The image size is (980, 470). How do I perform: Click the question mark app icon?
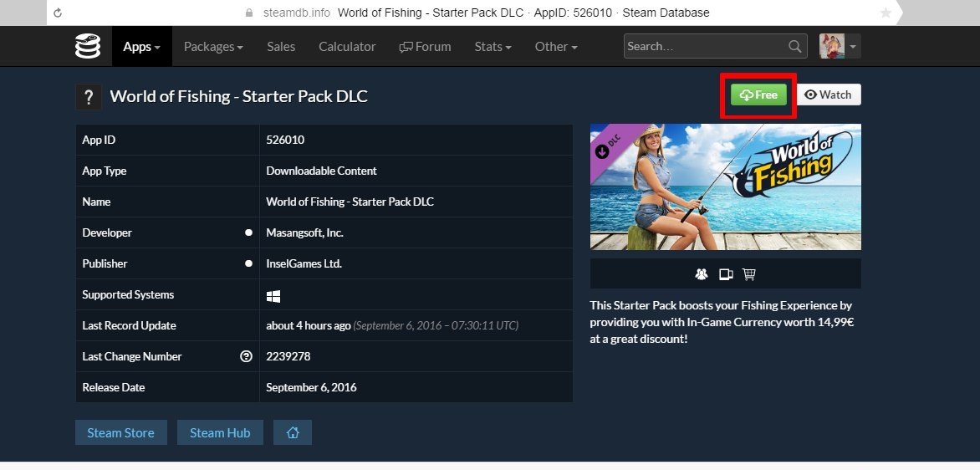click(x=89, y=97)
